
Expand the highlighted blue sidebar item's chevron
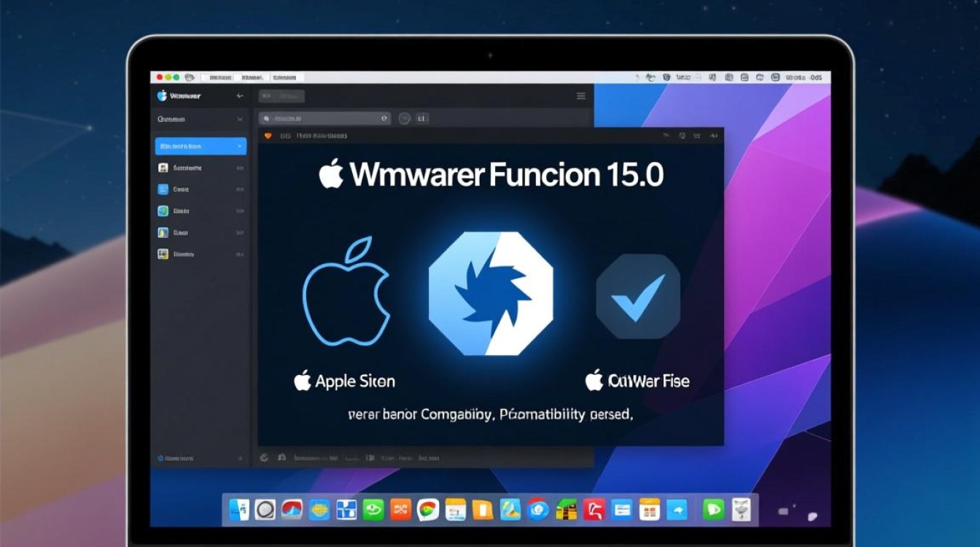point(239,147)
